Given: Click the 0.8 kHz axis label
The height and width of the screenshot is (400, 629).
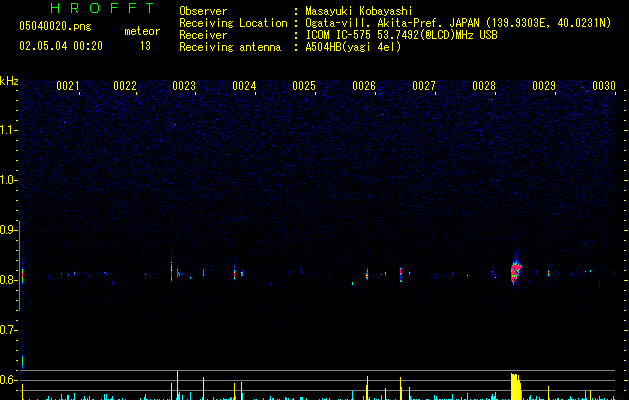Looking at the screenshot, I should tap(8, 280).
